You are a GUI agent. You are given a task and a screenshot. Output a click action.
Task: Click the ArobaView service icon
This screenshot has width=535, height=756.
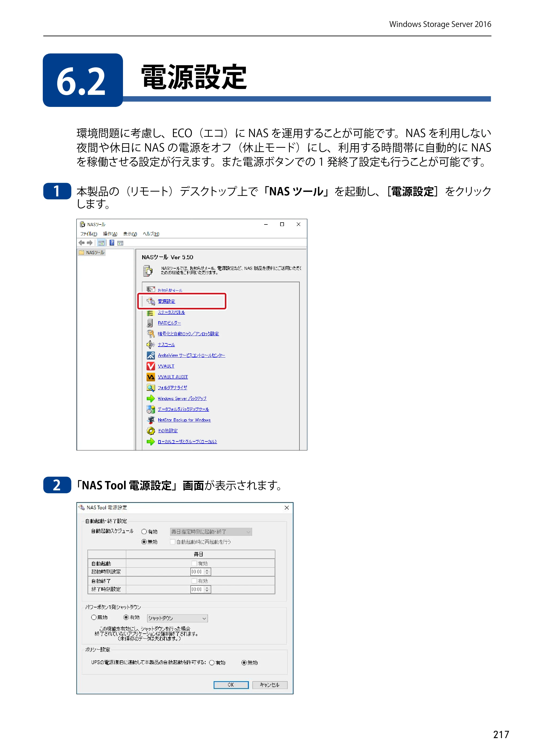(151, 355)
